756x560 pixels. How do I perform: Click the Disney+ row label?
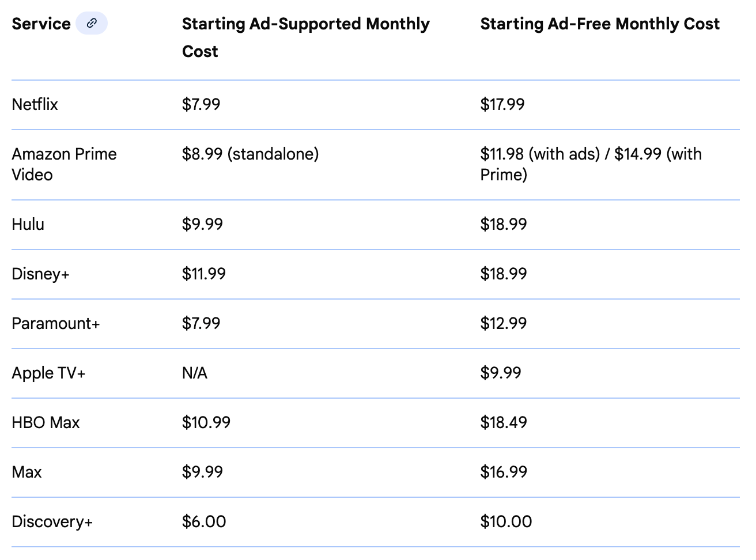point(40,274)
